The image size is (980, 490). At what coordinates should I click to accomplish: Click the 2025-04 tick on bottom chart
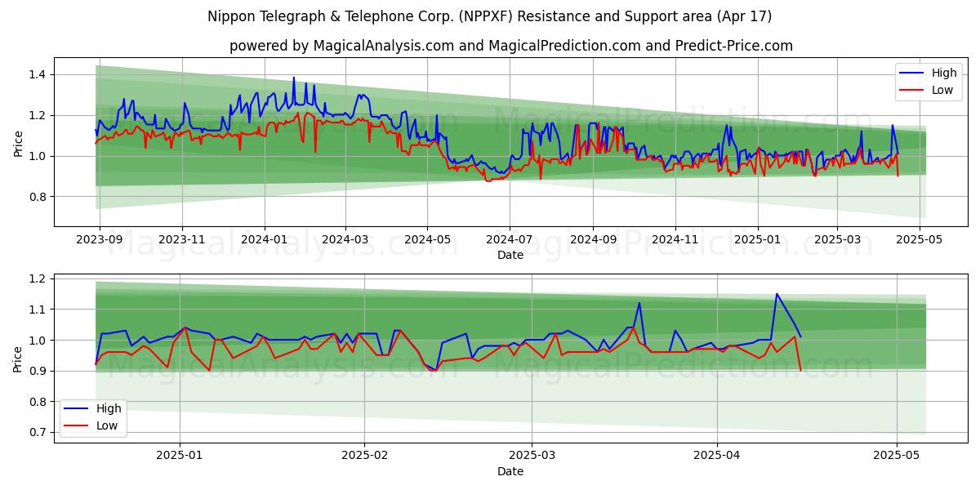point(718,456)
